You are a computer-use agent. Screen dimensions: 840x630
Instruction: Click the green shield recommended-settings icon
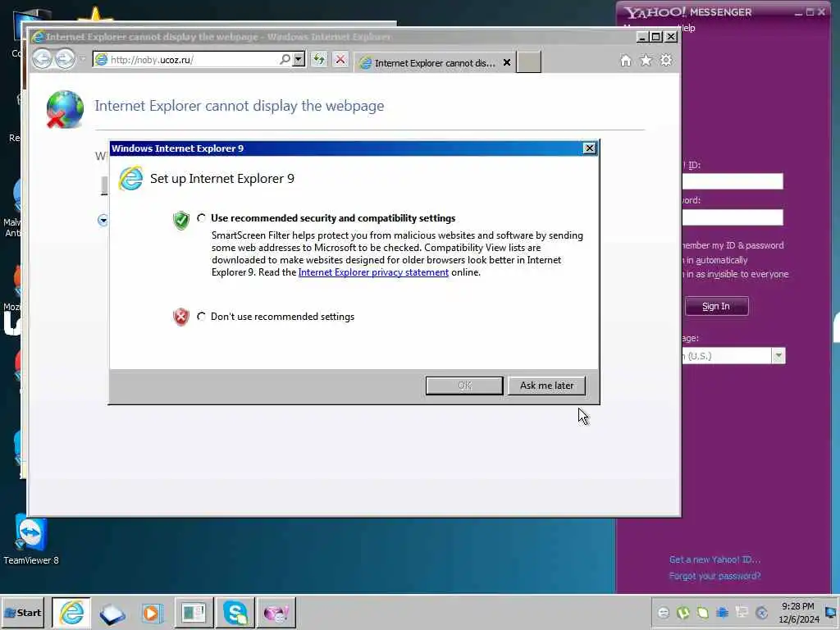(181, 220)
